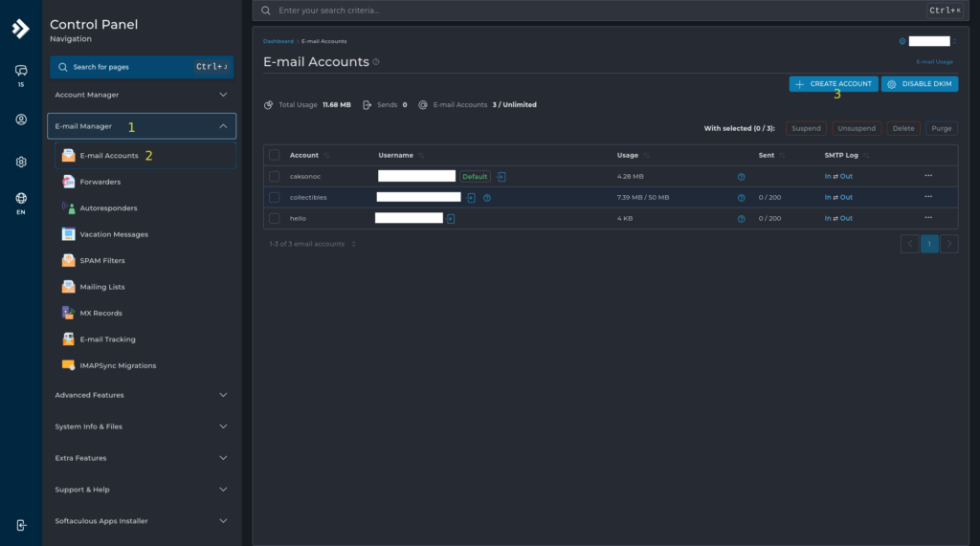Click login icon in hello row
Screen dimensions: 980x546
[x=451, y=219]
